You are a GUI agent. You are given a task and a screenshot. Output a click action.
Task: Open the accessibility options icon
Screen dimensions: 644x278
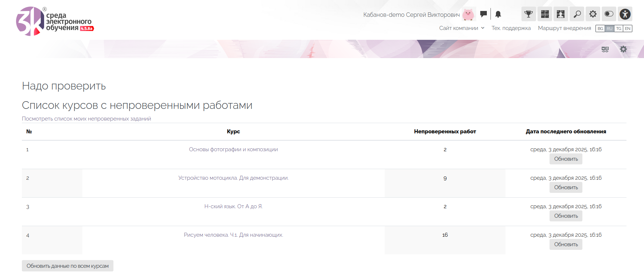pyautogui.click(x=625, y=14)
